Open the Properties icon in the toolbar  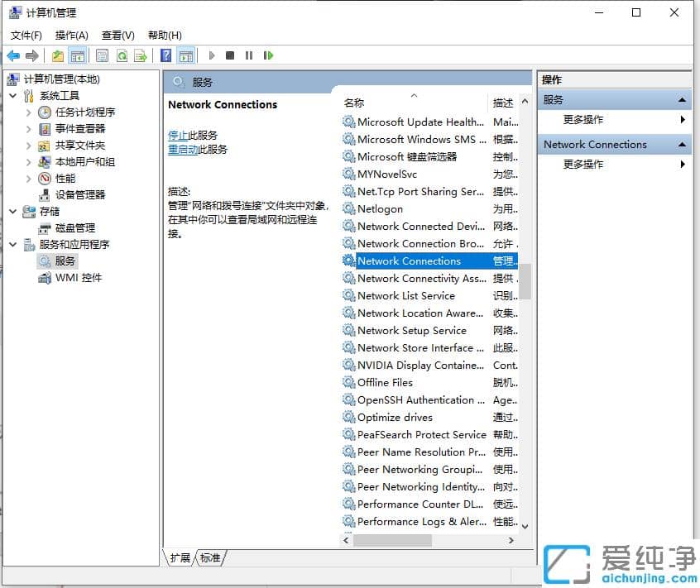(x=103, y=55)
